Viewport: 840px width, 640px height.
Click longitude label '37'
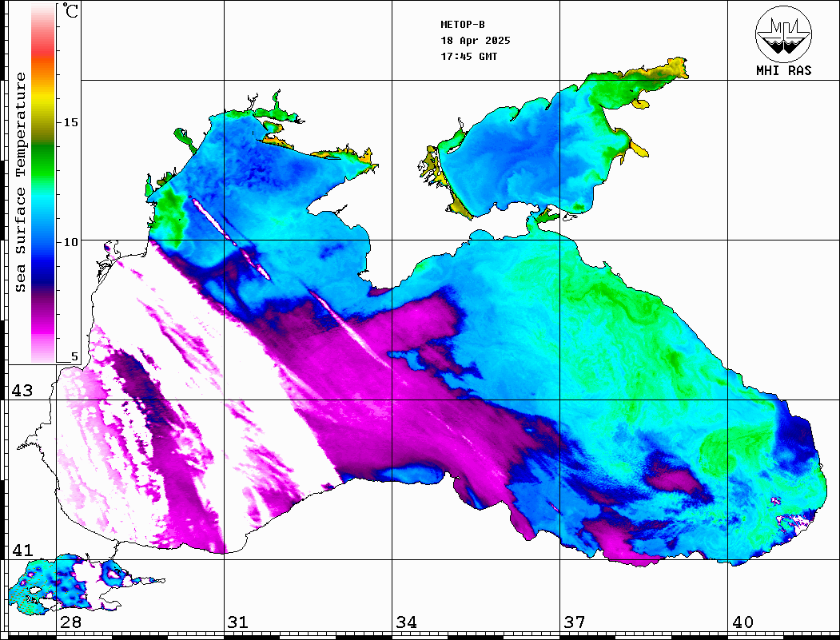click(x=575, y=622)
